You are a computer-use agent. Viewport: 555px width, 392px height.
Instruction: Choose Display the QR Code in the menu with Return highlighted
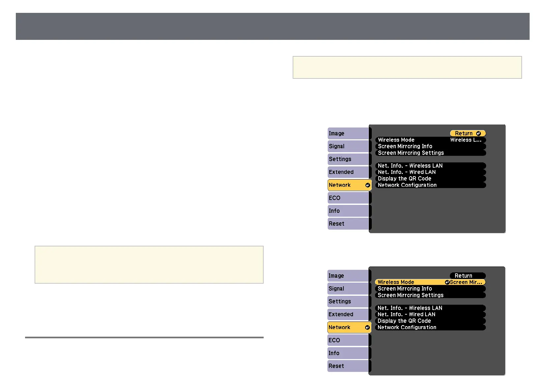click(x=430, y=179)
